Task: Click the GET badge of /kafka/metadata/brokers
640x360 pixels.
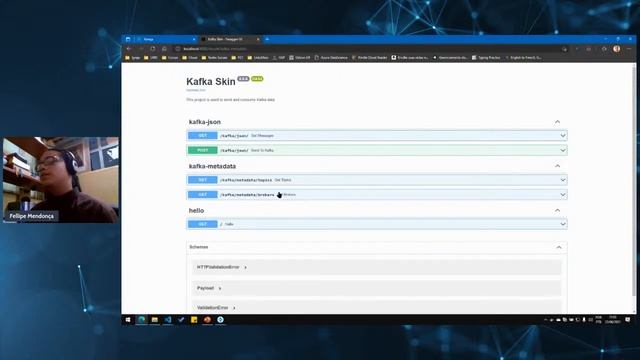Action: [202, 195]
